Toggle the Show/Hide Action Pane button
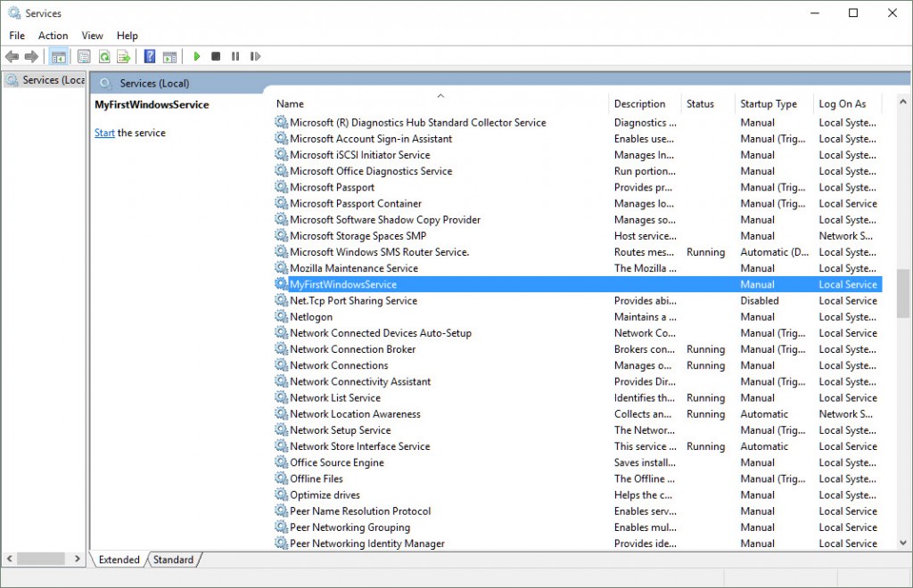Screen dimensions: 913x588 pos(169,56)
